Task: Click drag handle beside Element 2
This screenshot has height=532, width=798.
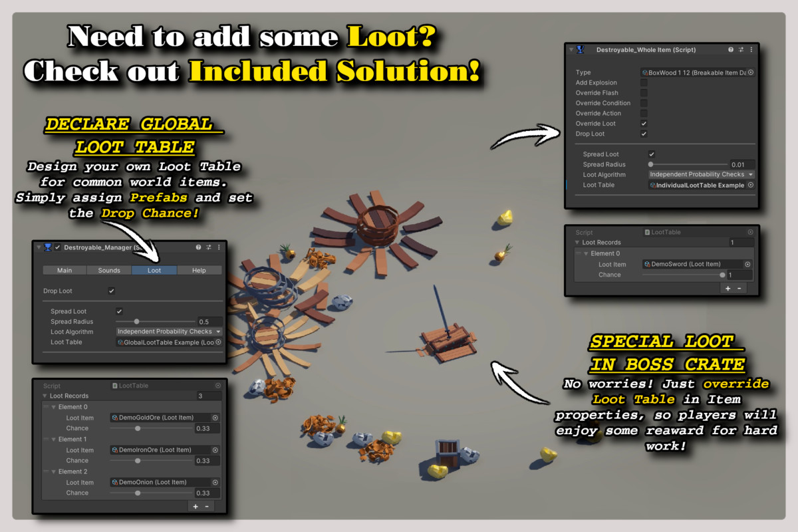Action: [x=45, y=471]
